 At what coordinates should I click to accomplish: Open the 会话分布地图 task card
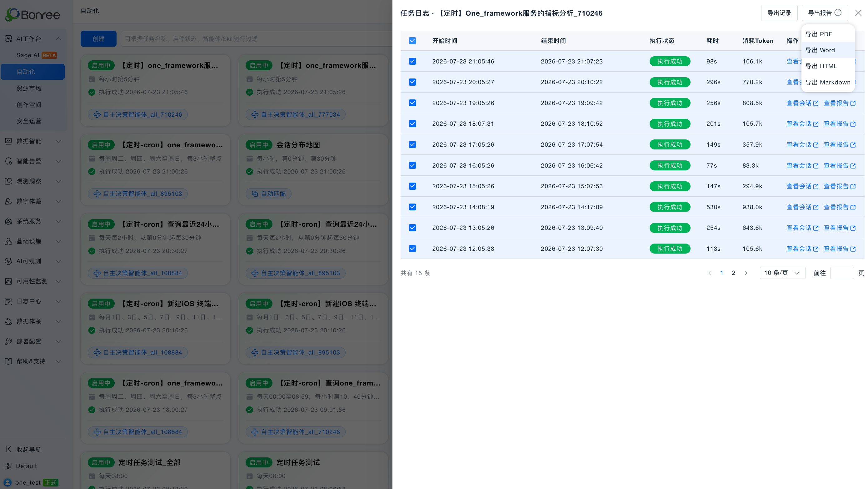tap(313, 170)
